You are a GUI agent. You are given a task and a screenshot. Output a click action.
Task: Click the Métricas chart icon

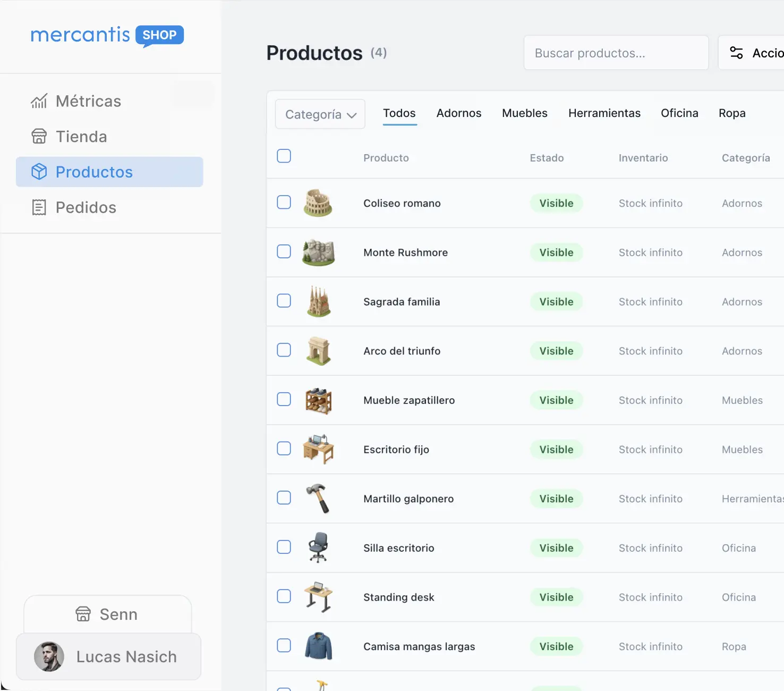(x=39, y=101)
